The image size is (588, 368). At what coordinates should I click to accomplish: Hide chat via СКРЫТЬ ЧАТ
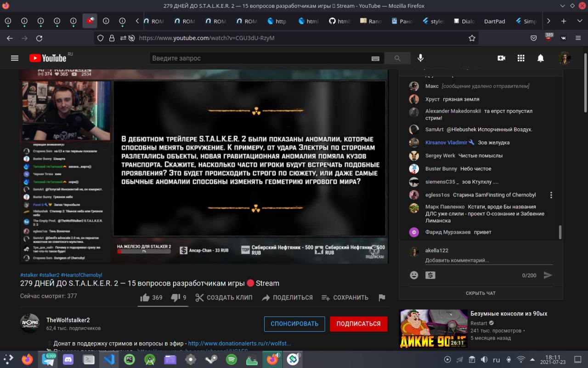481,293
